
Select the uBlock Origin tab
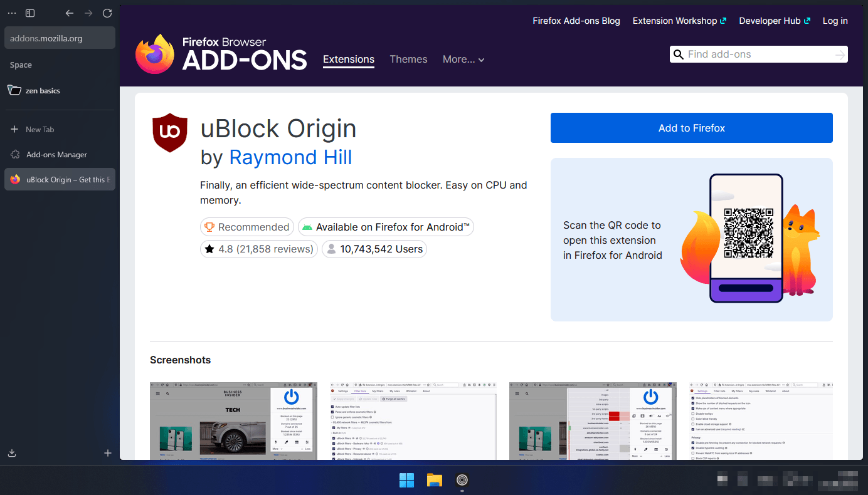click(60, 179)
